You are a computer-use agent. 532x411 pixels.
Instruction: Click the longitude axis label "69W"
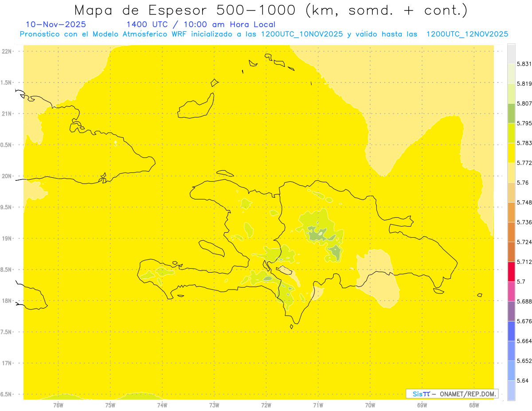pyautogui.click(x=422, y=405)
